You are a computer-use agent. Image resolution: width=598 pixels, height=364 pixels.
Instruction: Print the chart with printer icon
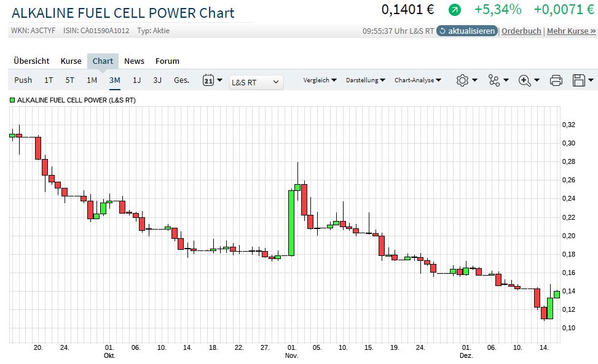(x=556, y=80)
